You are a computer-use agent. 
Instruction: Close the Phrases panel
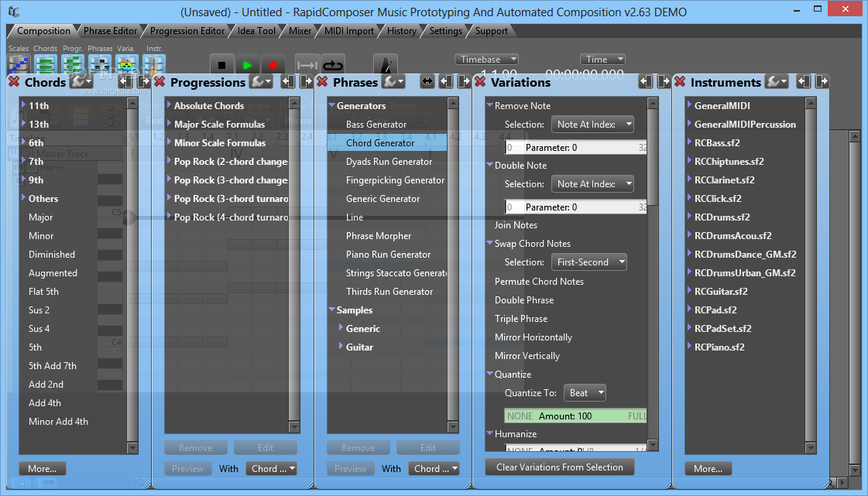pyautogui.click(x=322, y=82)
